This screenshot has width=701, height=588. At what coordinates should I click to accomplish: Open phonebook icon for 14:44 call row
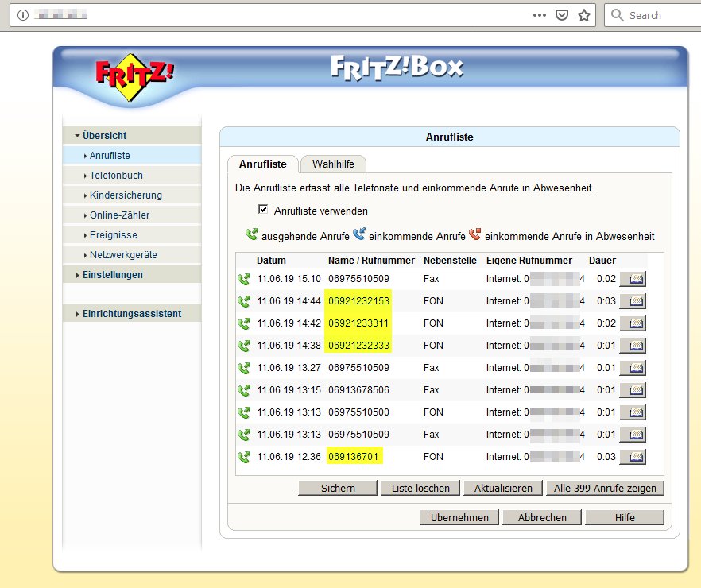pos(633,301)
